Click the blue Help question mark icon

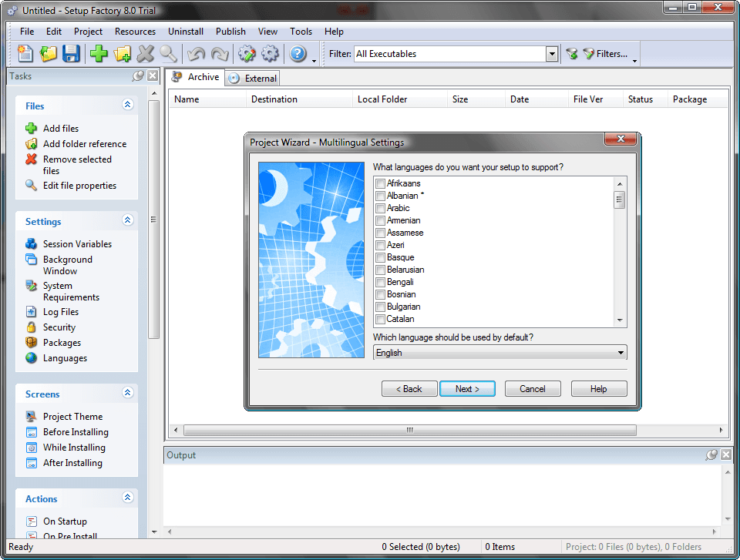298,54
